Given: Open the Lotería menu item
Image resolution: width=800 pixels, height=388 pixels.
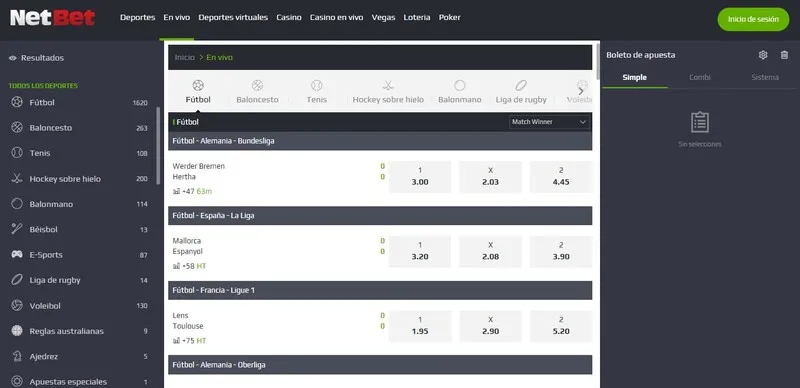Looking at the screenshot, I should [417, 17].
